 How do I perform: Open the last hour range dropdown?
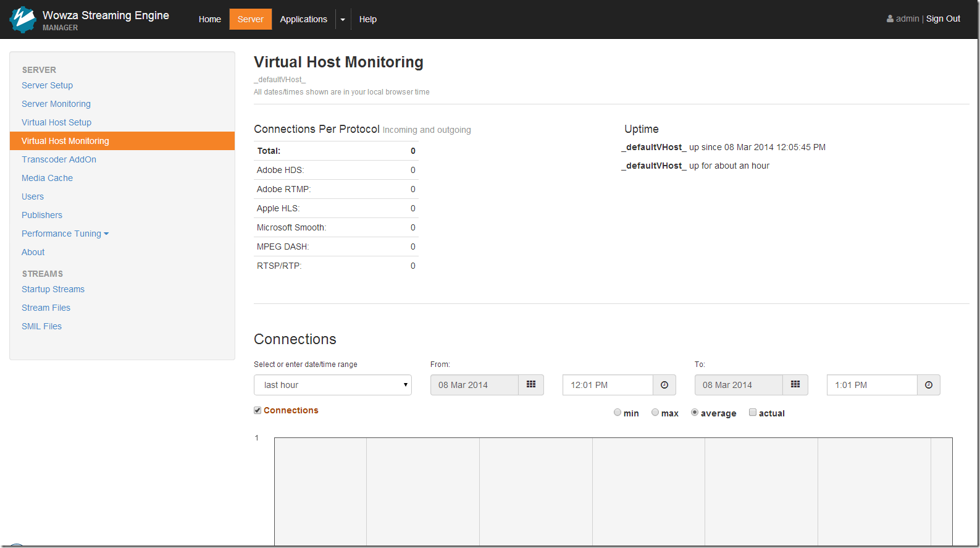pyautogui.click(x=333, y=385)
